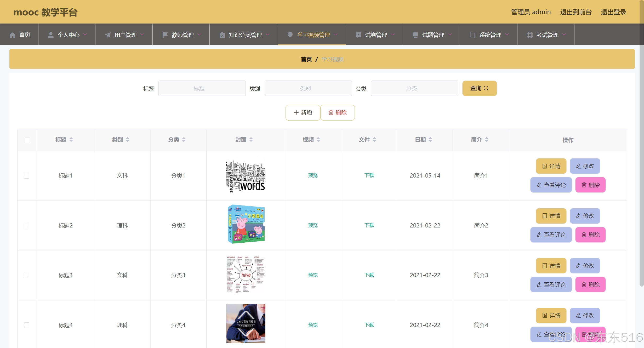Click the home icon in navigation bar

pyautogui.click(x=12, y=35)
